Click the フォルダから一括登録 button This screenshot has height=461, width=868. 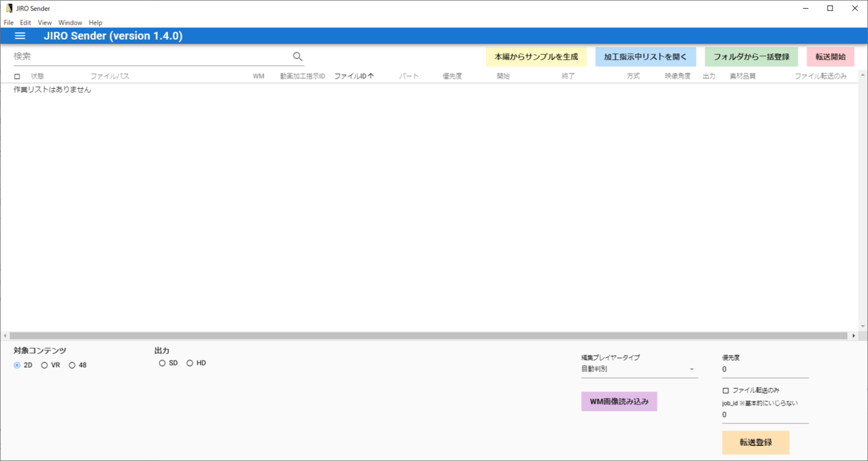751,56
